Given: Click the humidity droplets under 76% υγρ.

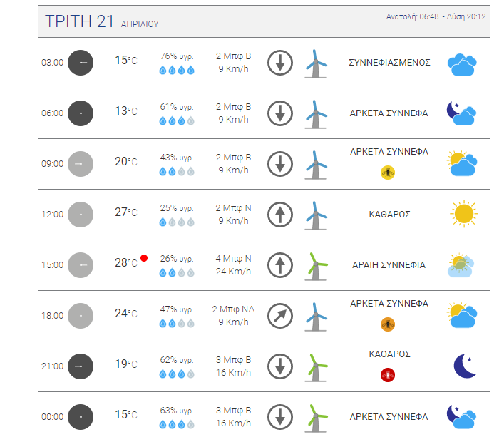Looking at the screenshot, I should click(177, 70).
